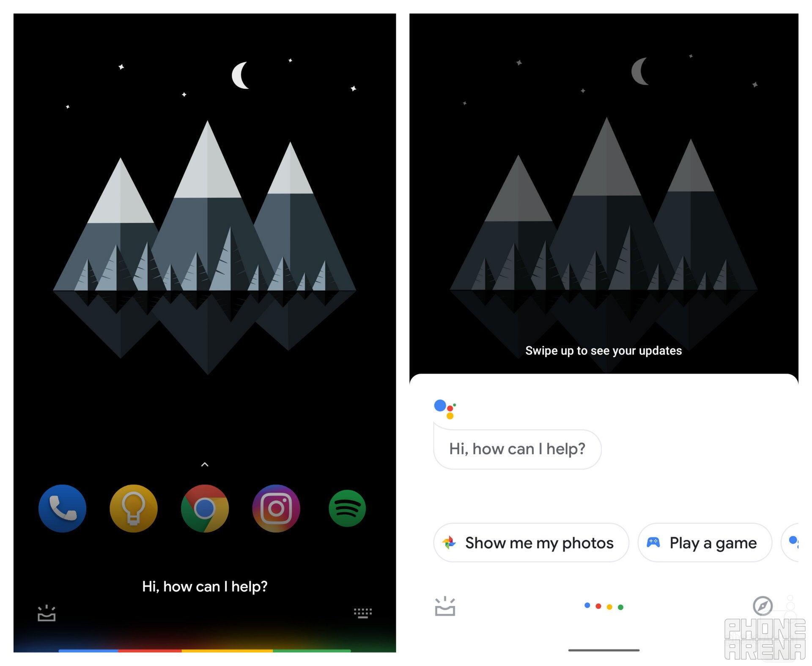Tap the compass/explore icon bottom right

pos(763,607)
